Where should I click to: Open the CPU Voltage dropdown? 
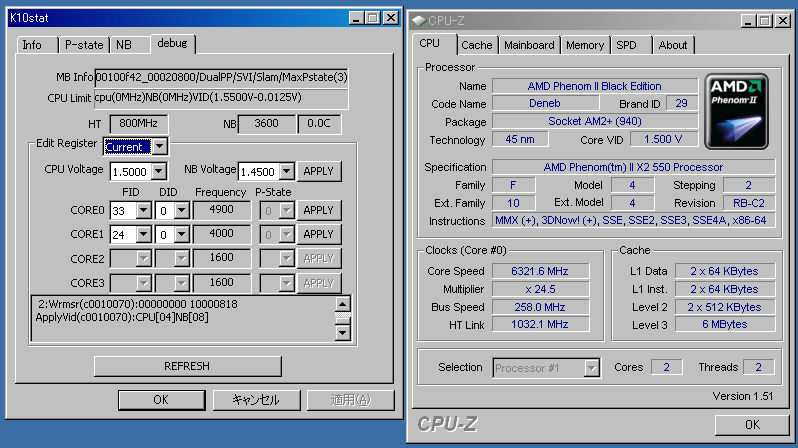point(159,172)
